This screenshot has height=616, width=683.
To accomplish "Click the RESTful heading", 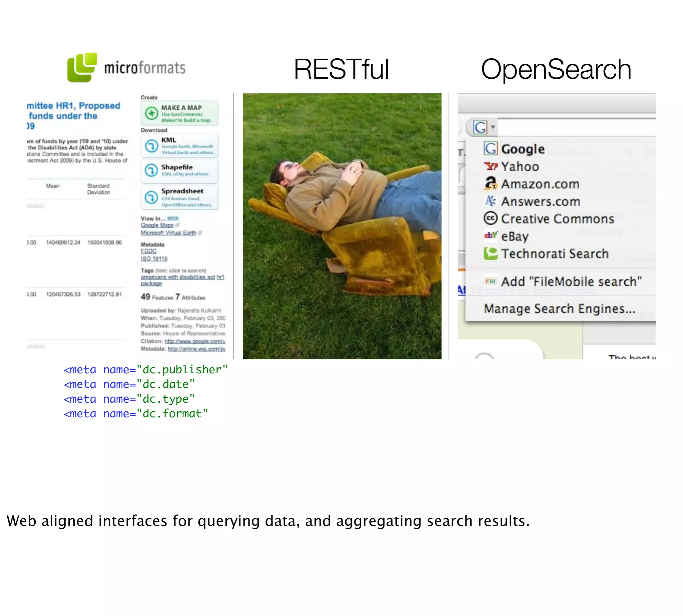I will pos(341,69).
